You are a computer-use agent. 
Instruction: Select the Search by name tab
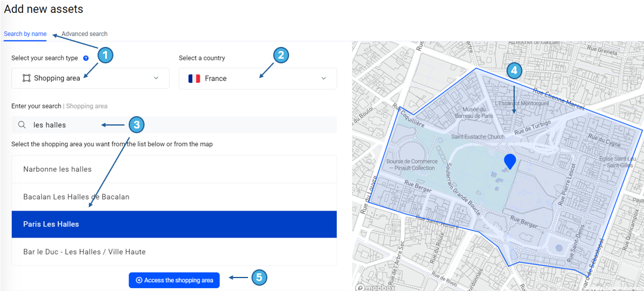pos(25,34)
